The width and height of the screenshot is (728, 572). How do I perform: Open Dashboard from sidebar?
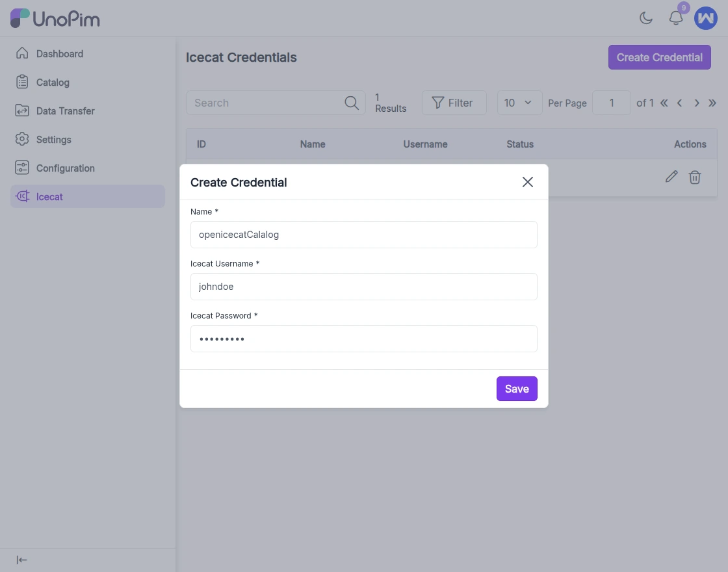[87, 54]
